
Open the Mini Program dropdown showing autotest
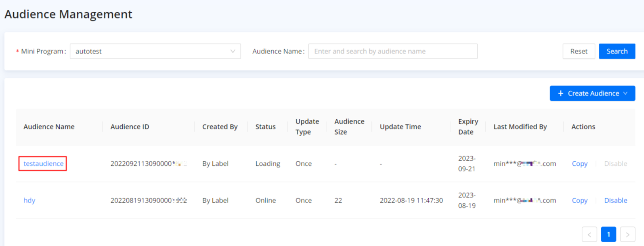[x=155, y=51]
